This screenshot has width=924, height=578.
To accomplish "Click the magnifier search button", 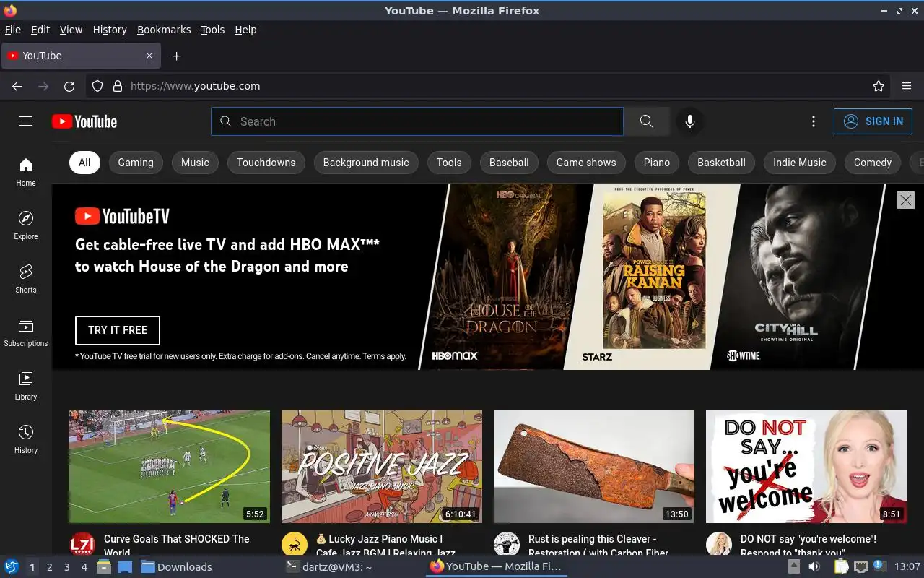I will [646, 121].
